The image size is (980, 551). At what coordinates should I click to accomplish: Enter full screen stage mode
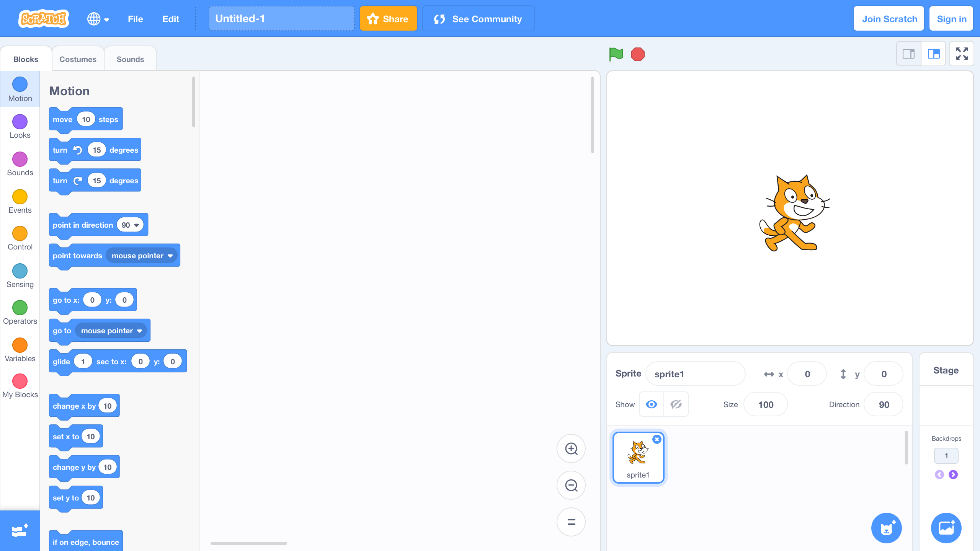962,54
